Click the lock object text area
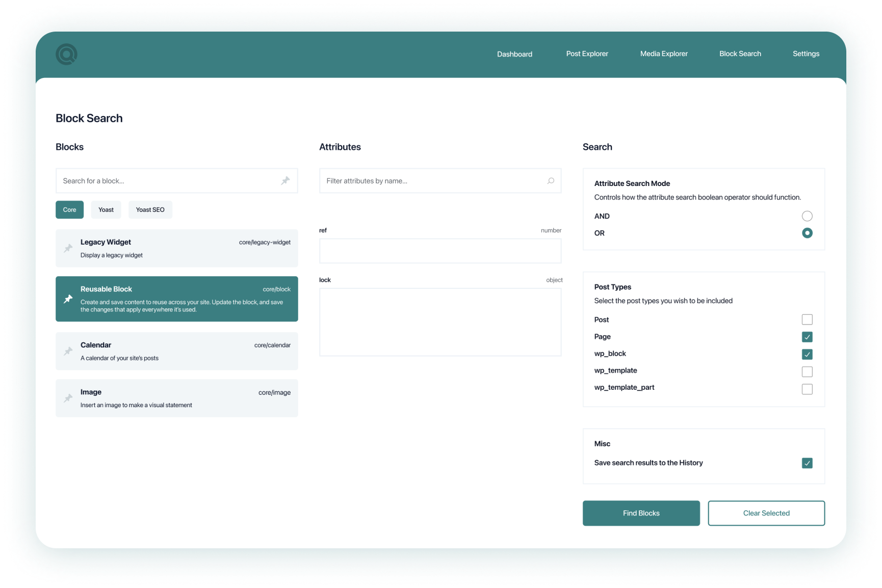882x588 pixels. tap(440, 322)
